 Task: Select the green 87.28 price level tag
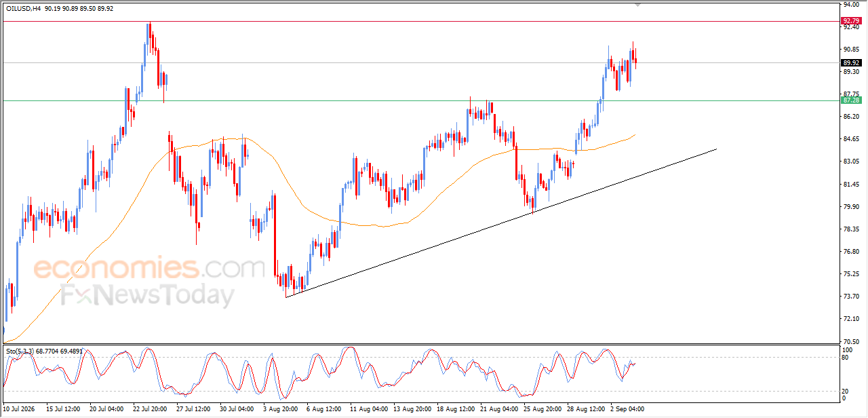click(851, 100)
